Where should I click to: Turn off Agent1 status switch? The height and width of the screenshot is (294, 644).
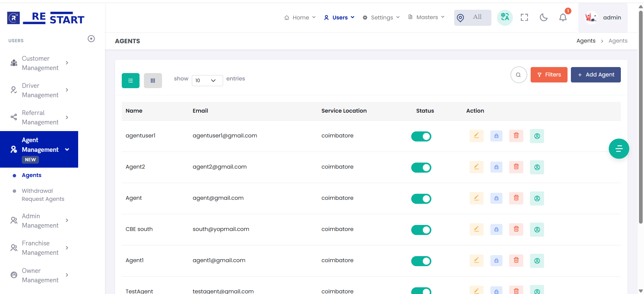pyautogui.click(x=421, y=261)
